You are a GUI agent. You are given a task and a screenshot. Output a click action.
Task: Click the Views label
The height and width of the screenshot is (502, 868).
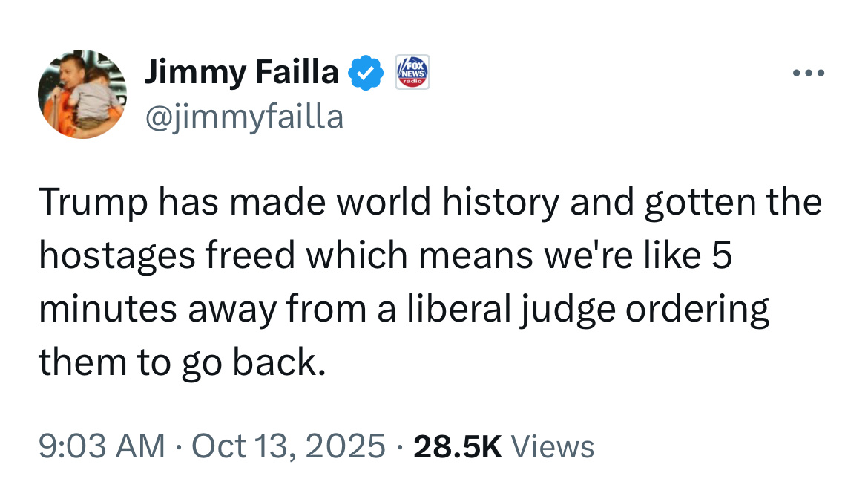553,446
